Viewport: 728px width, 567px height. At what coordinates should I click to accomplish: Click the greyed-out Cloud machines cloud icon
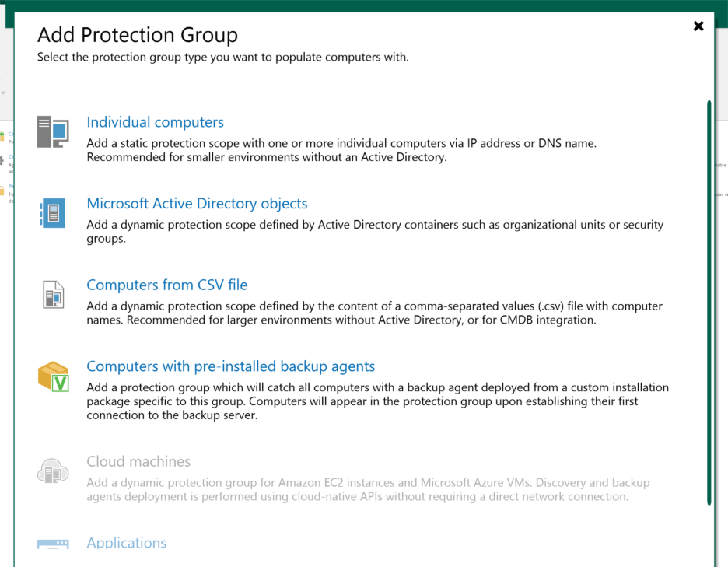tap(53, 471)
